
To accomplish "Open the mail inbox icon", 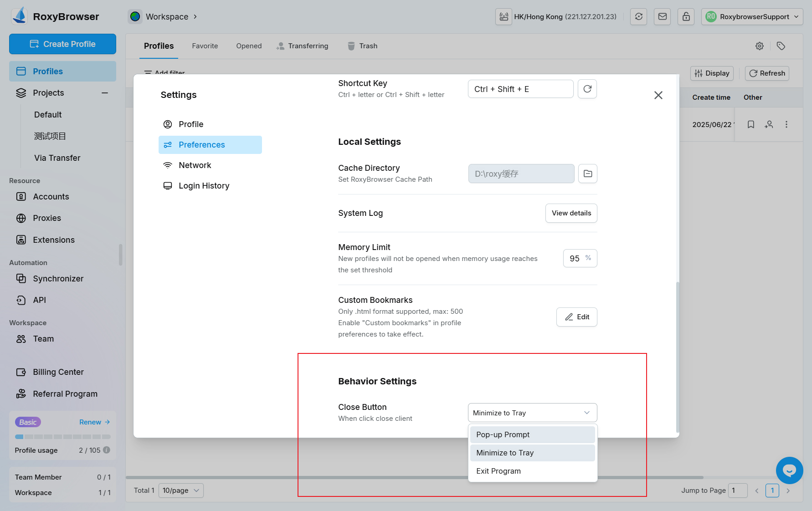I will pyautogui.click(x=662, y=17).
